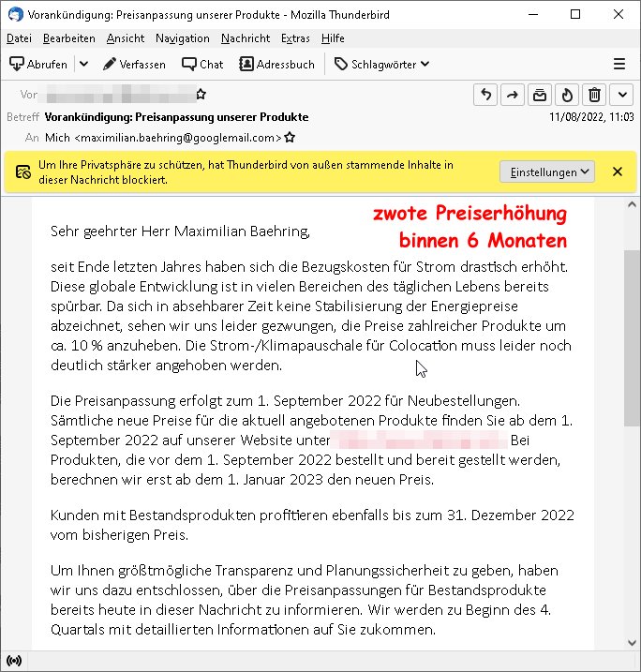
Task: Star the sender contact
Action: tap(201, 95)
